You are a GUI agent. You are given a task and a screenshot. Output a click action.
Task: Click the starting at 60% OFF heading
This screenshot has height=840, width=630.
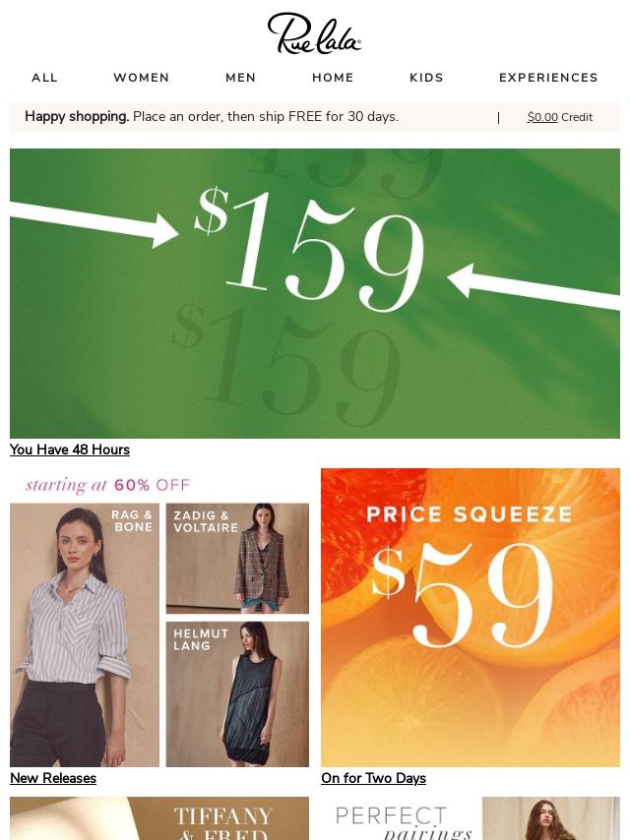pos(107,485)
